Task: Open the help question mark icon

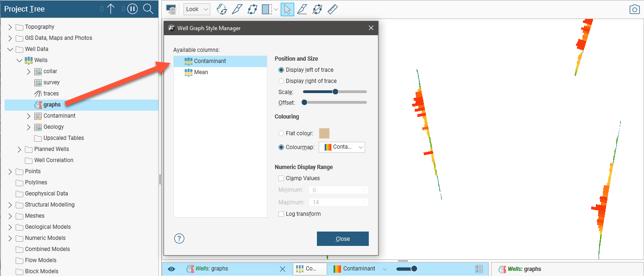Action: (x=179, y=238)
